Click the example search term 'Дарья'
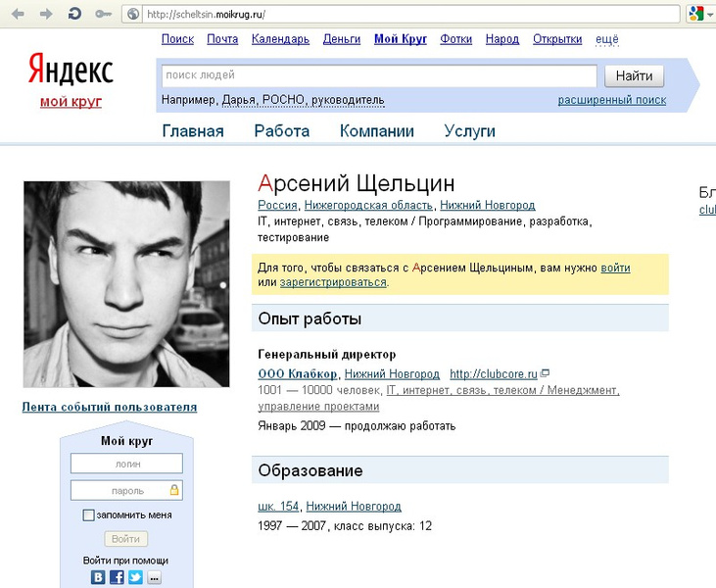716x588 pixels. 238,100
